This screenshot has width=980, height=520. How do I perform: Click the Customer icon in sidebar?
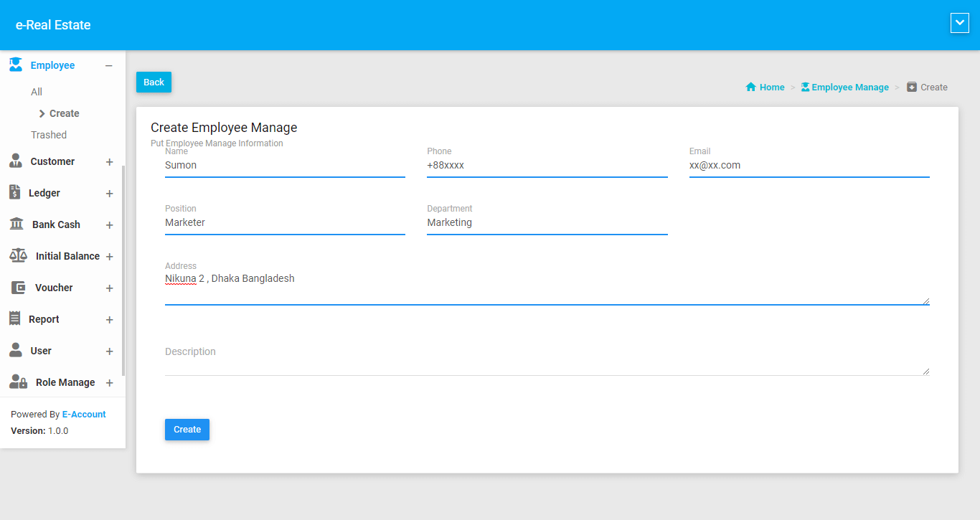[16, 161]
